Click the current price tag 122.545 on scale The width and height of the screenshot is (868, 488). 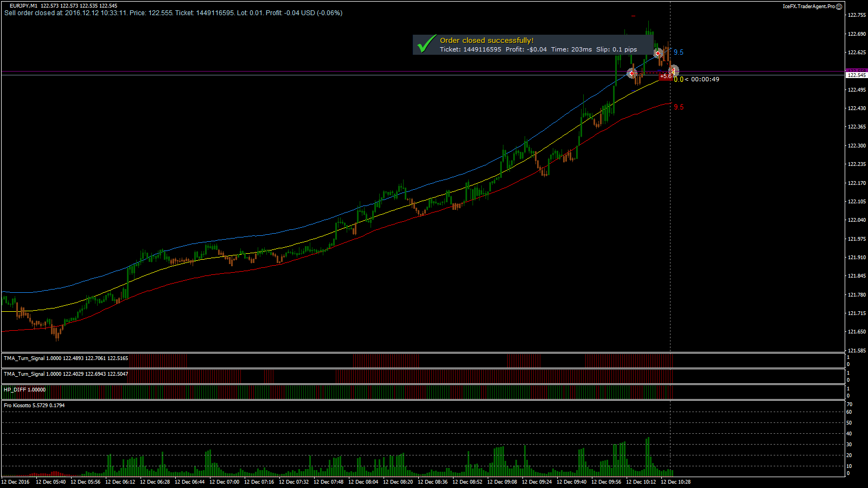click(x=857, y=75)
